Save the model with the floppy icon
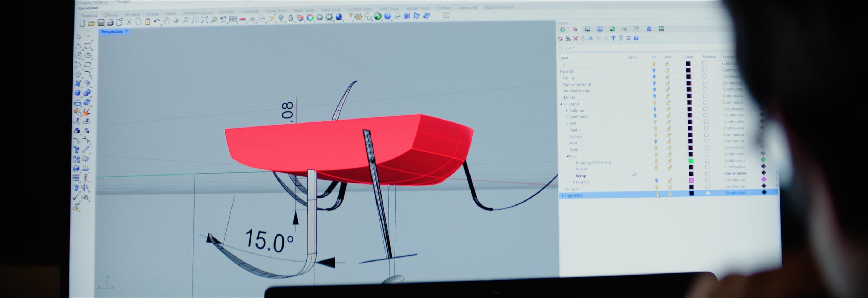 [x=101, y=23]
